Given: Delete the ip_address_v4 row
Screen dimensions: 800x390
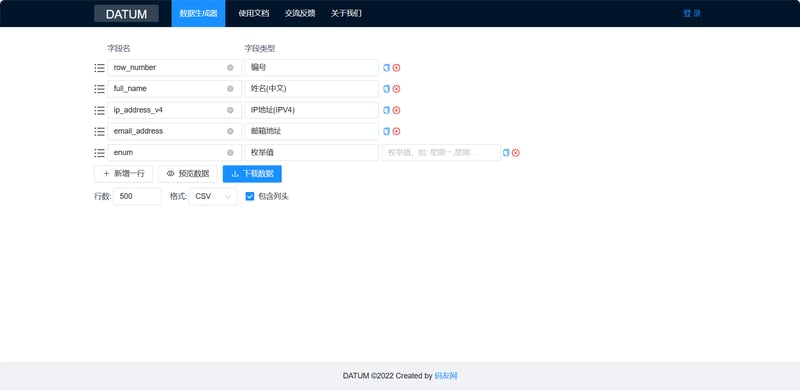Looking at the screenshot, I should coord(396,110).
